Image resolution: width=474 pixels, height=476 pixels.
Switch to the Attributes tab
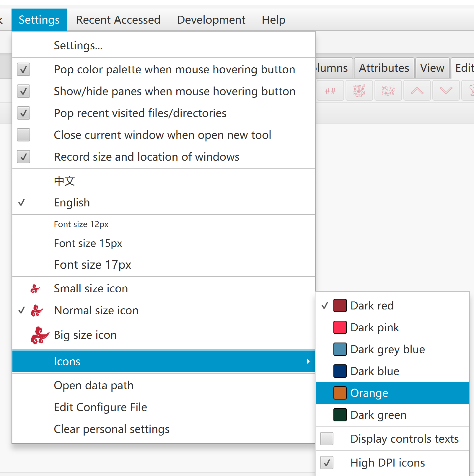tap(384, 68)
